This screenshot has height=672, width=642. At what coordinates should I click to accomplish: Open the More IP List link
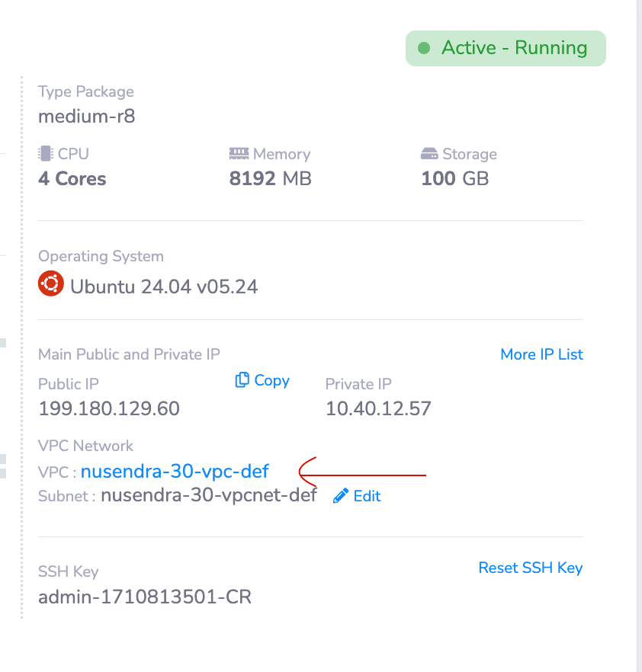[541, 354]
